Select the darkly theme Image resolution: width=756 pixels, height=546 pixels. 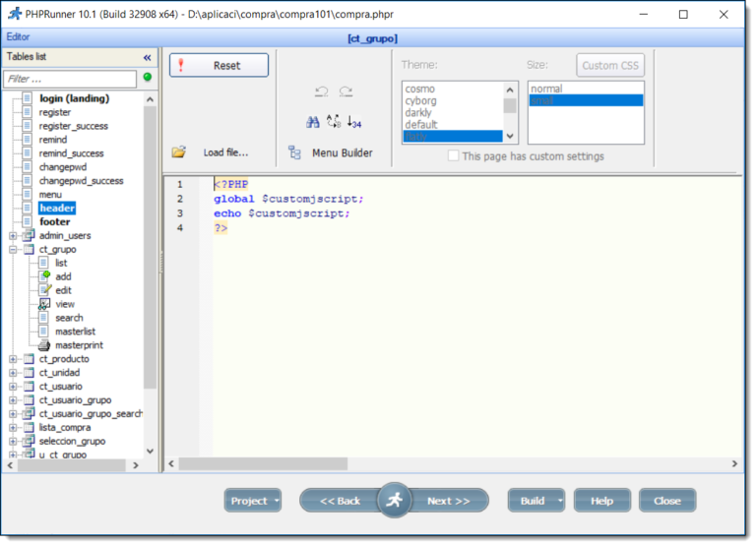click(x=418, y=112)
